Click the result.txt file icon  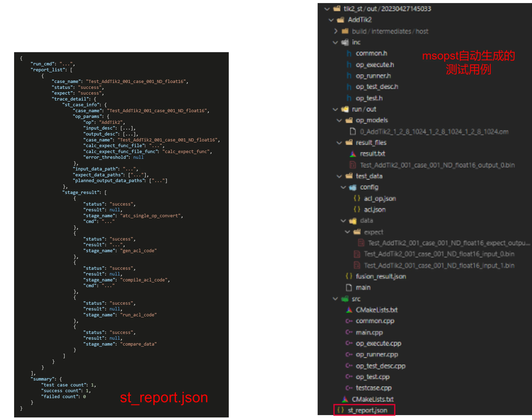(x=353, y=154)
